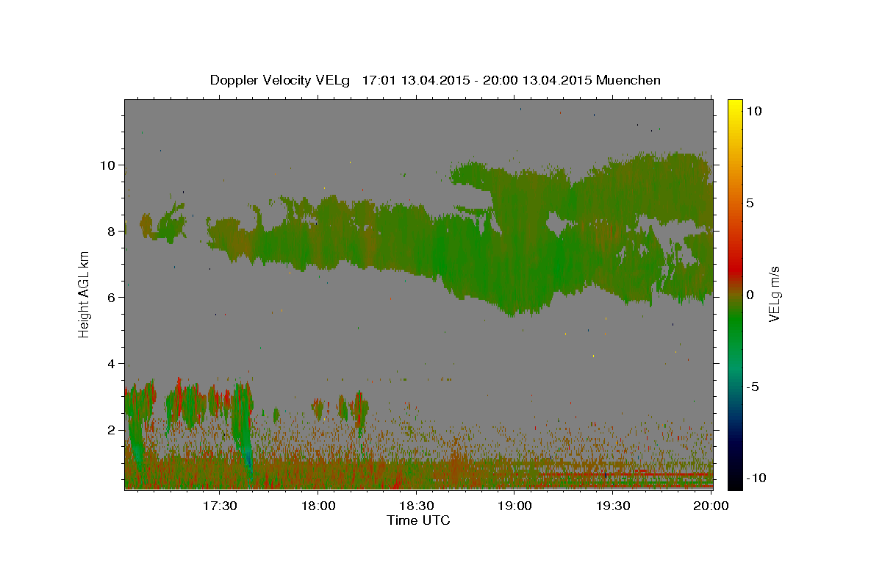Click the colorbar value label 5
The width and height of the screenshot is (882, 588).
pyautogui.click(x=750, y=203)
